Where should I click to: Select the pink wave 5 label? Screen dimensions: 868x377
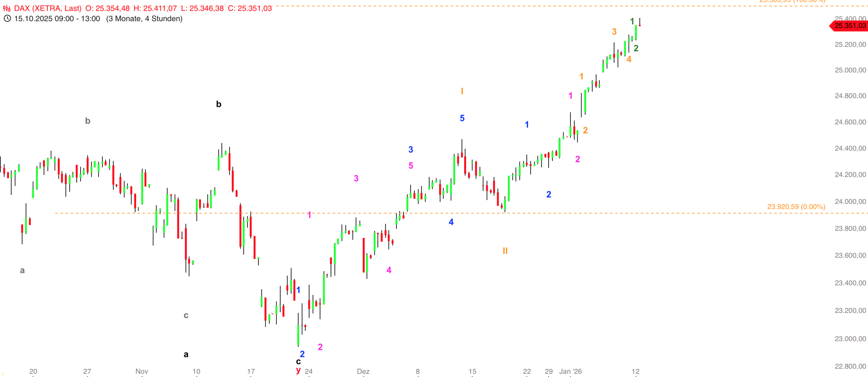[x=411, y=166]
